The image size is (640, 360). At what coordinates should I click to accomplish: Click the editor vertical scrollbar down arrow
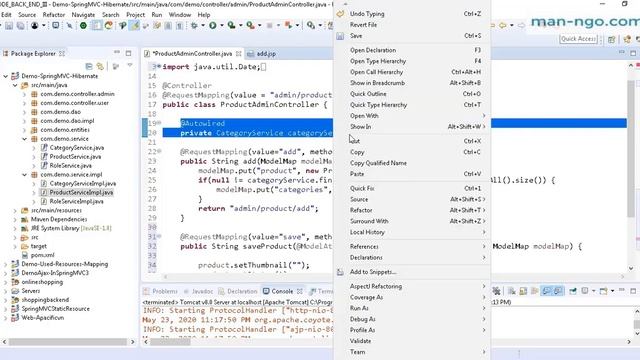631,268
